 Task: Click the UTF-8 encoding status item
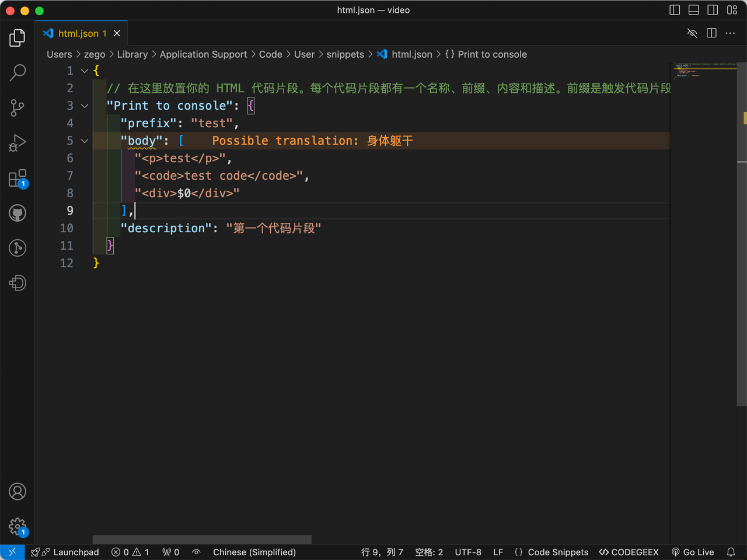click(468, 552)
